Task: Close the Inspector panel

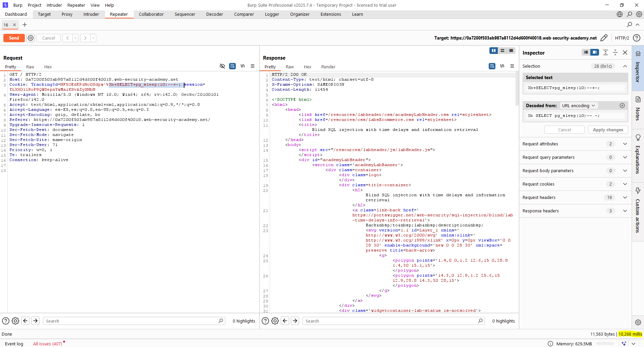Action: coord(625,53)
